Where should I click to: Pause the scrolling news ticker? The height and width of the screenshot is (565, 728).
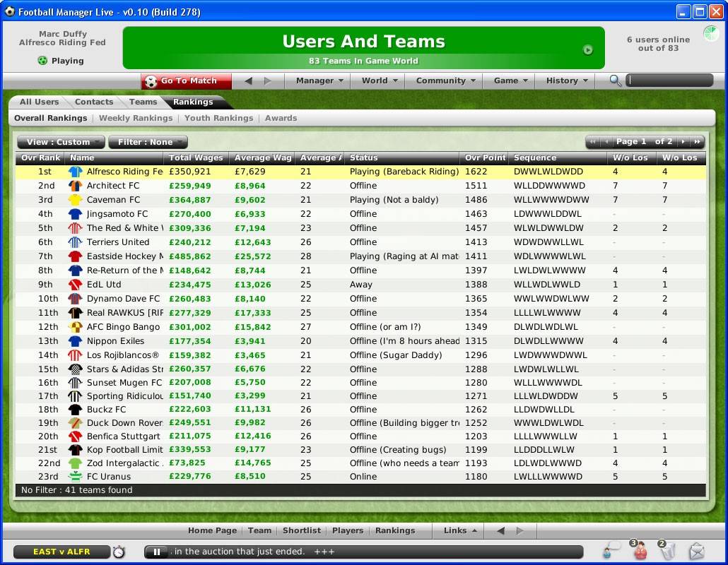157,552
